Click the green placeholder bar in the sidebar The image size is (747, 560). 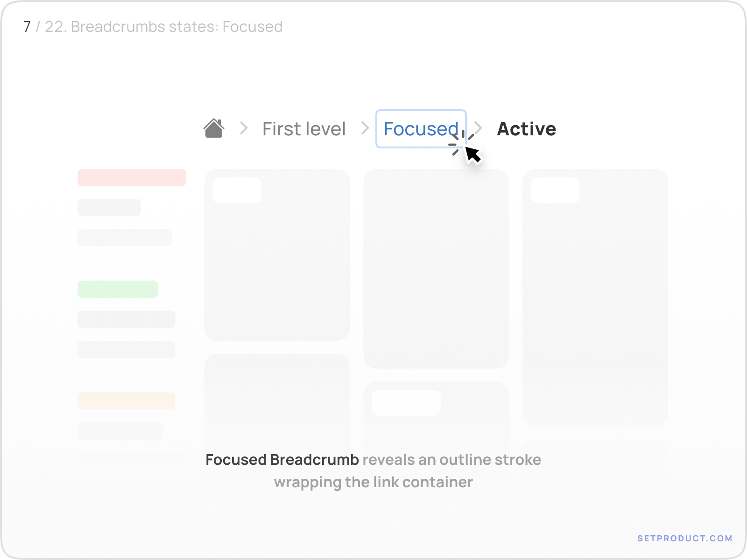coord(118,289)
